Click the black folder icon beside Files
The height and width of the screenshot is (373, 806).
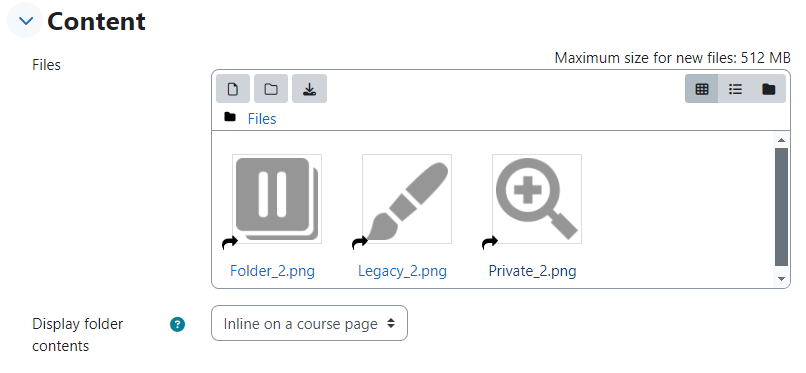230,117
